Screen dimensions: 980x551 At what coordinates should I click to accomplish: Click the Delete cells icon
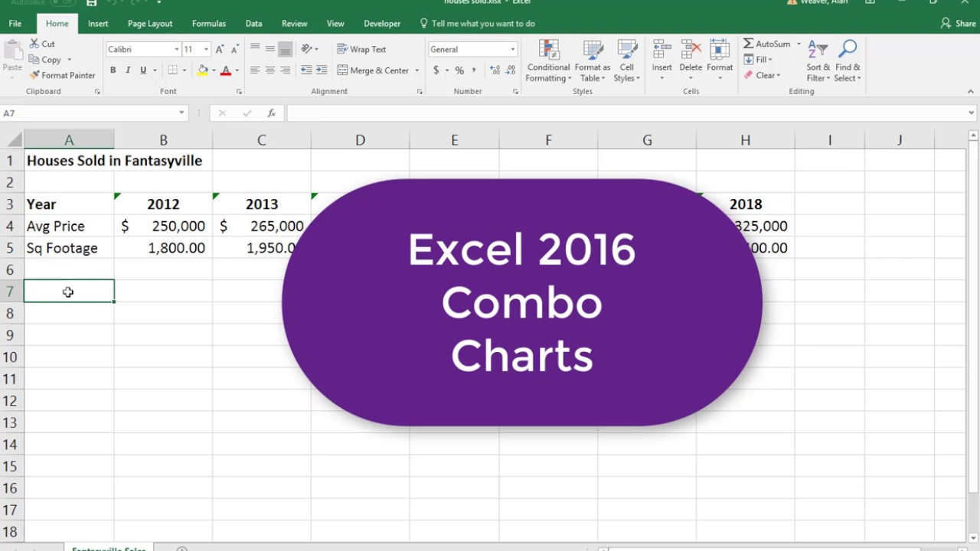point(691,50)
